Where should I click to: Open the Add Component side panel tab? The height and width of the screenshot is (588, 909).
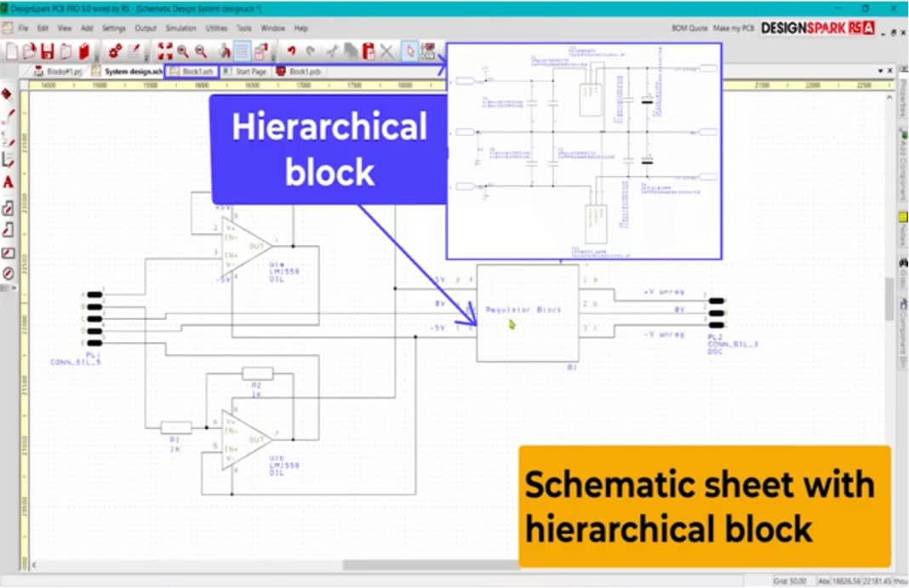[903, 165]
